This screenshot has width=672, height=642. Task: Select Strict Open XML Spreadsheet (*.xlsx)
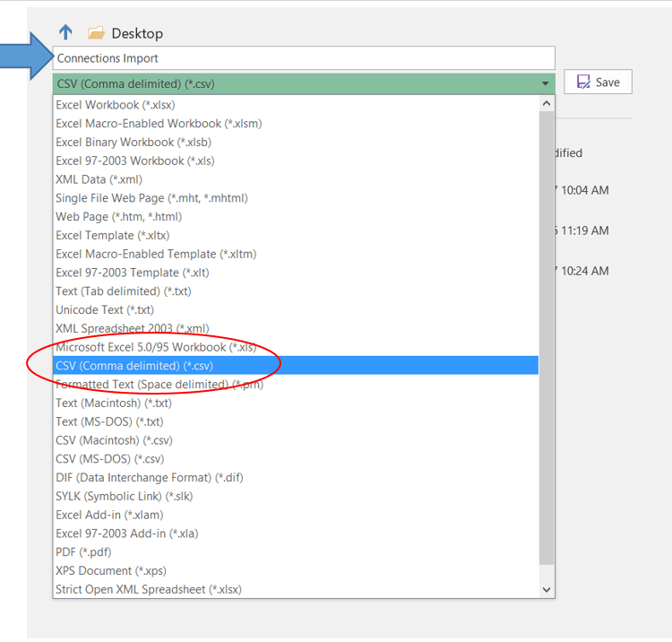148,589
